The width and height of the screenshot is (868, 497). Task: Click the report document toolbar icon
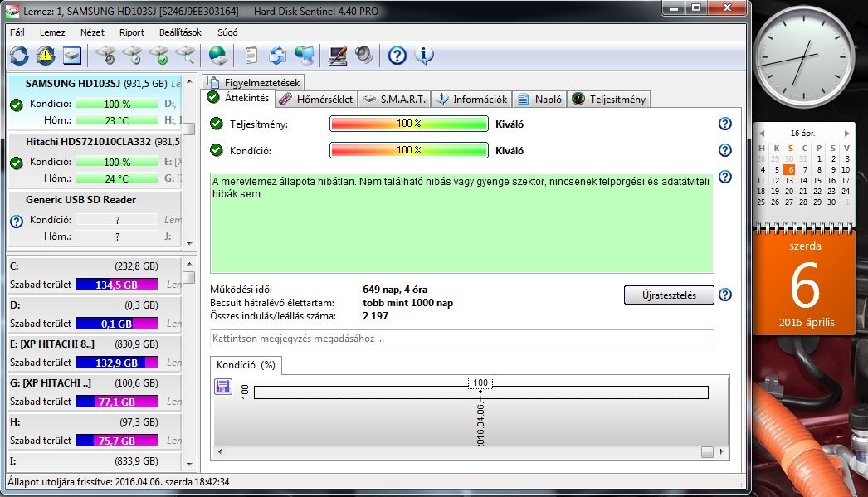click(x=251, y=56)
